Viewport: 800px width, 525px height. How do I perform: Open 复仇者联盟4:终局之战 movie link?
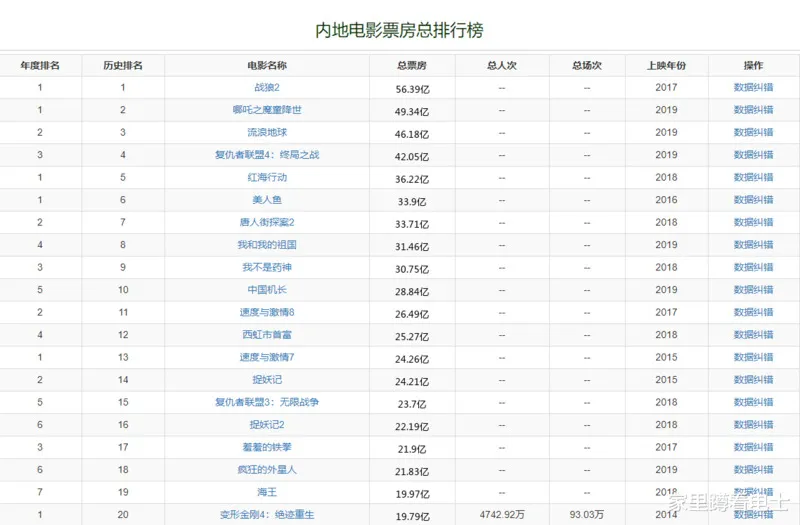267,155
